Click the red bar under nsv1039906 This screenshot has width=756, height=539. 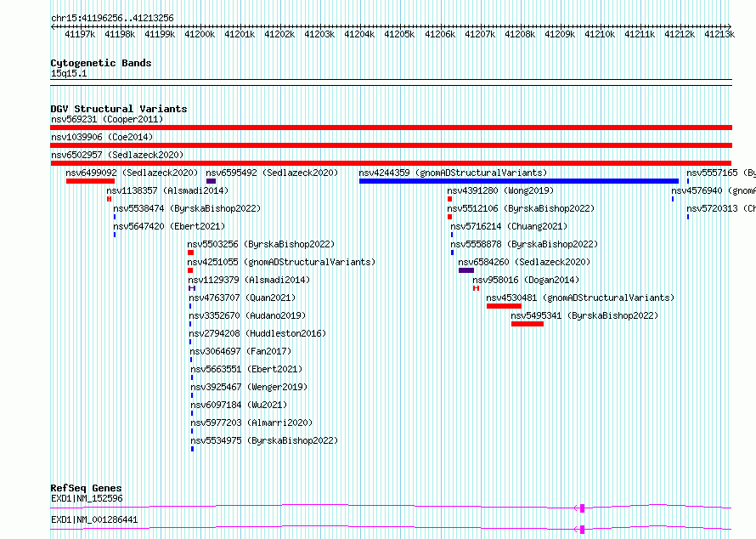391,145
